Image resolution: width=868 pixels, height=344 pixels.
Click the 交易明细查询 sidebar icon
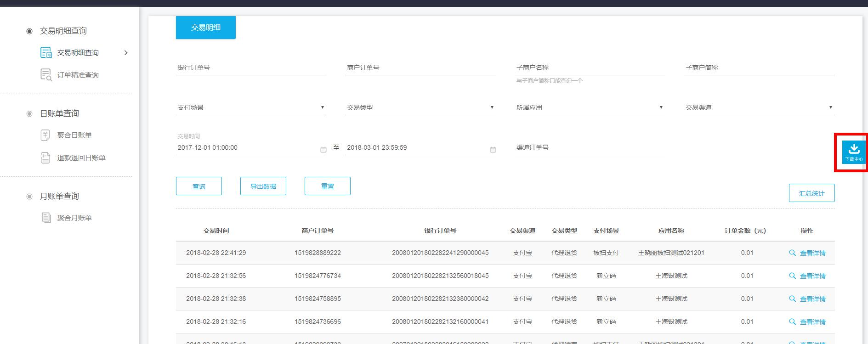pyautogui.click(x=46, y=52)
